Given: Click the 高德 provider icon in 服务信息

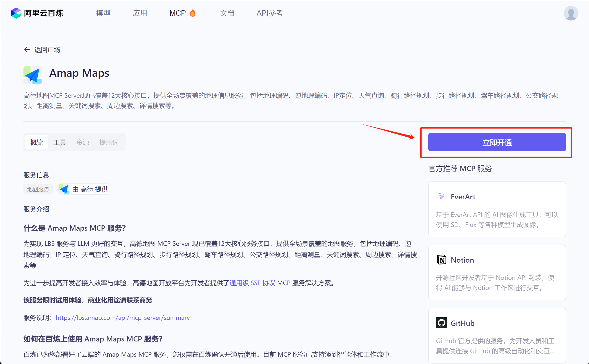Looking at the screenshot, I should tap(64, 189).
